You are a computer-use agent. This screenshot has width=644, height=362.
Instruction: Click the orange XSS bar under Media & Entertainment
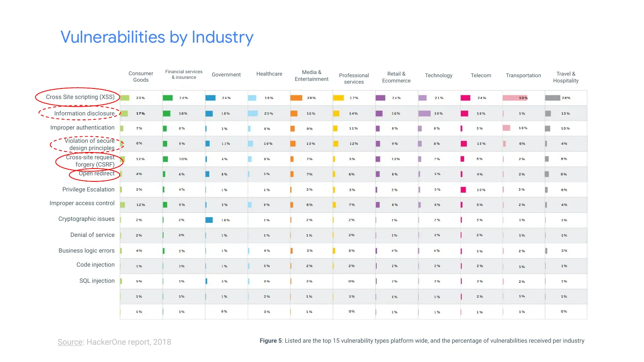[296, 98]
